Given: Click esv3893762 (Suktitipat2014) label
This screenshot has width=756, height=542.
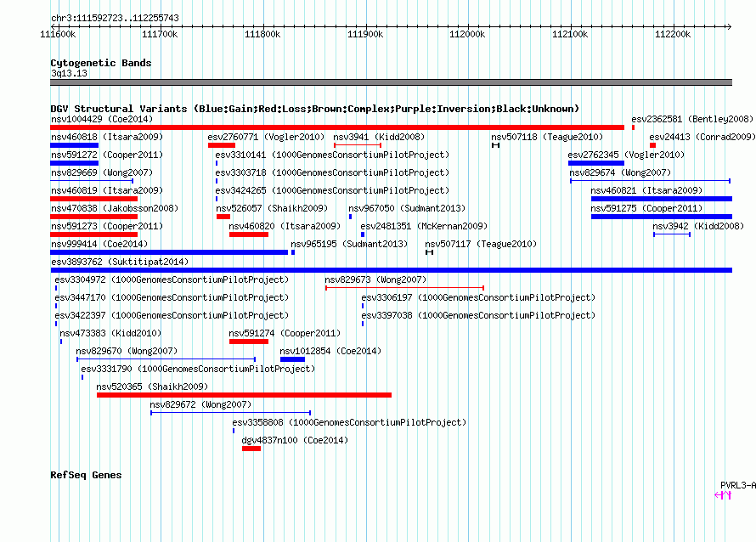Looking at the screenshot, I should [x=120, y=262].
